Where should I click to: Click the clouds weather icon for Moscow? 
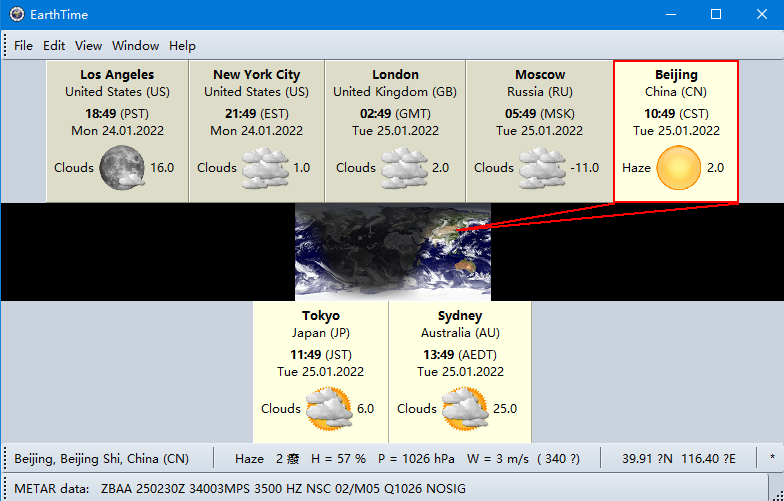pos(542,168)
